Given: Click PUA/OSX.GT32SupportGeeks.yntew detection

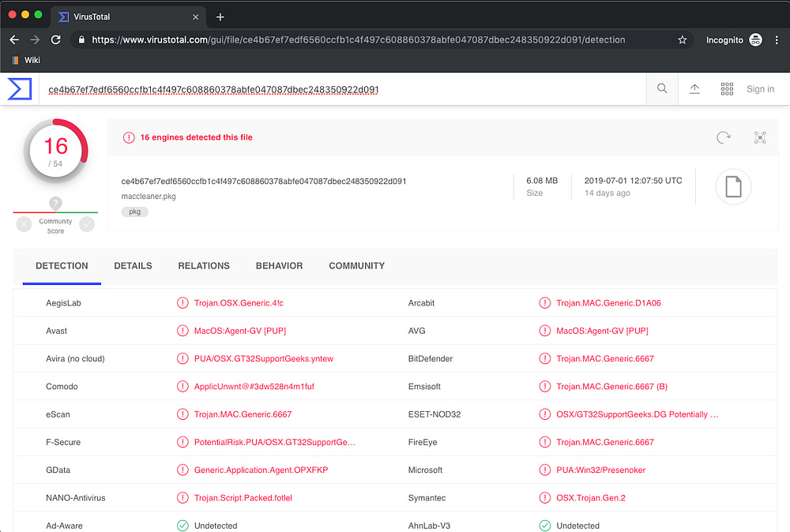Looking at the screenshot, I should 264,359.
